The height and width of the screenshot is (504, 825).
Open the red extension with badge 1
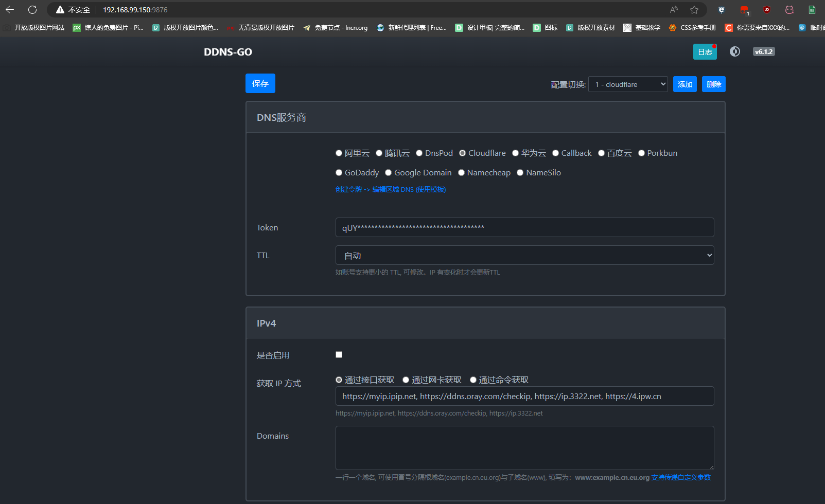point(744,10)
